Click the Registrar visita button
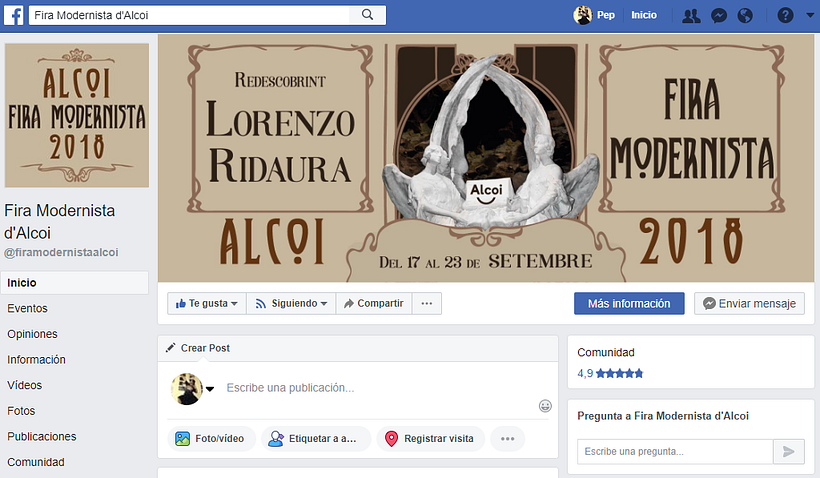Screen dimensions: 820x478 point(431,439)
